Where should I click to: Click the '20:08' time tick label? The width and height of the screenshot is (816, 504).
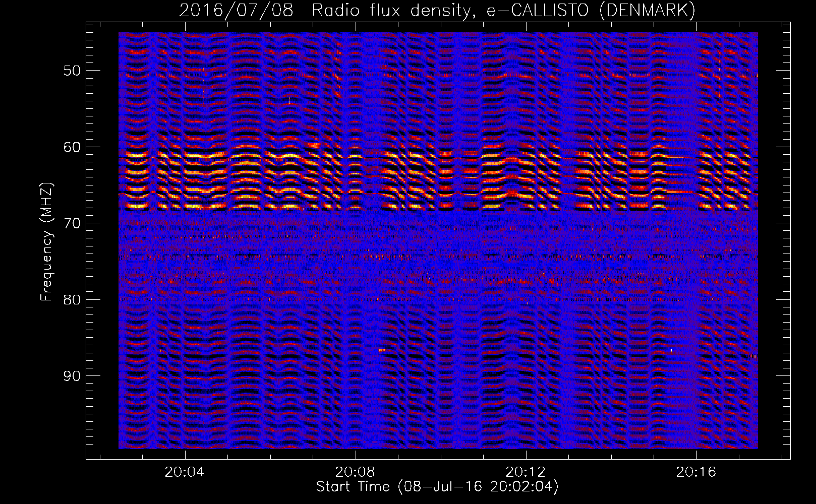[355, 472]
